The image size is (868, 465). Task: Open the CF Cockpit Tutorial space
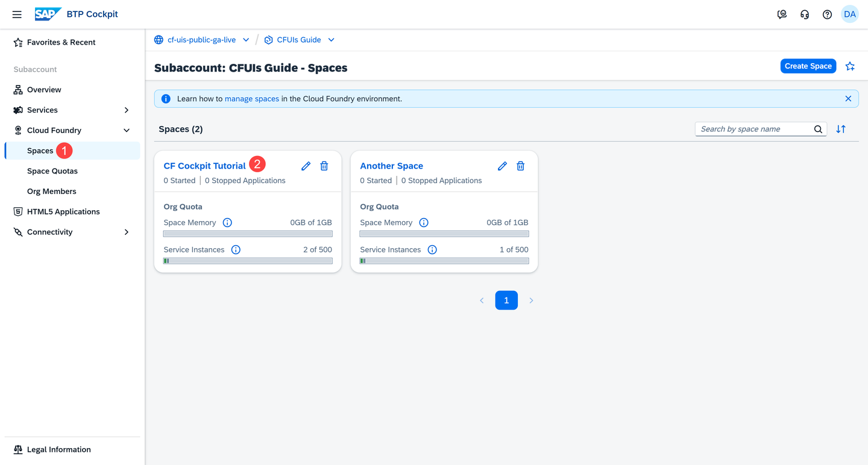204,166
